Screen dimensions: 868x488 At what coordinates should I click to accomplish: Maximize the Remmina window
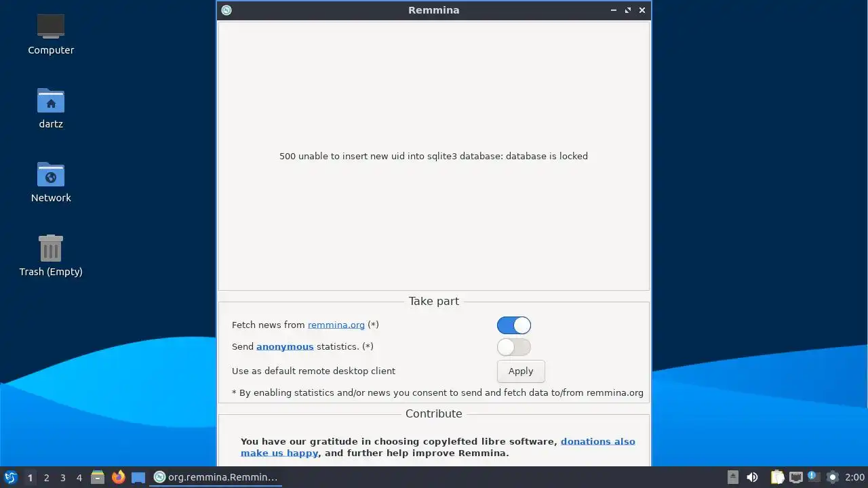tap(628, 10)
